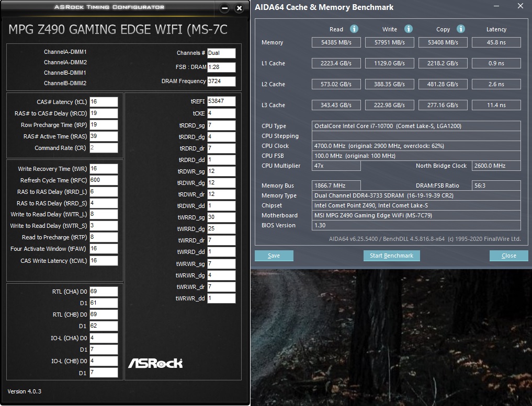Click the tCKE field
This screenshot has height=406, width=532.
point(221,113)
